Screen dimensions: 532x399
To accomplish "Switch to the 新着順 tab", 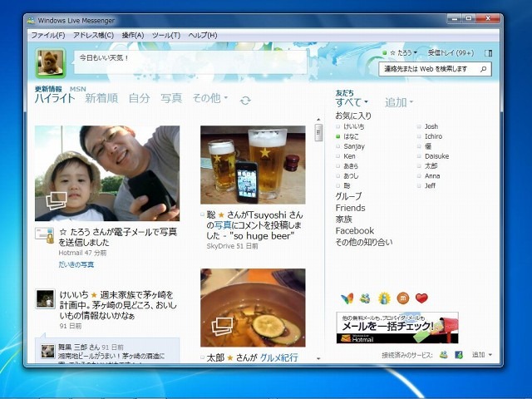I will coord(101,98).
